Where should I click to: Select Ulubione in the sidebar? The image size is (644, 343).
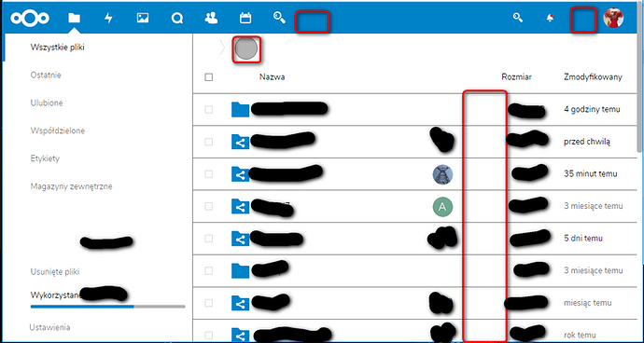(47, 103)
